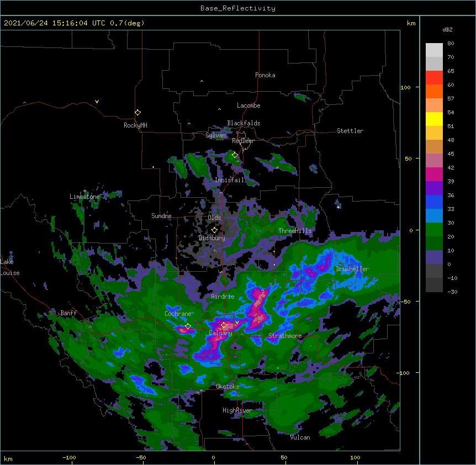Click the yellow diamond marker above Calgary label

tap(224, 325)
